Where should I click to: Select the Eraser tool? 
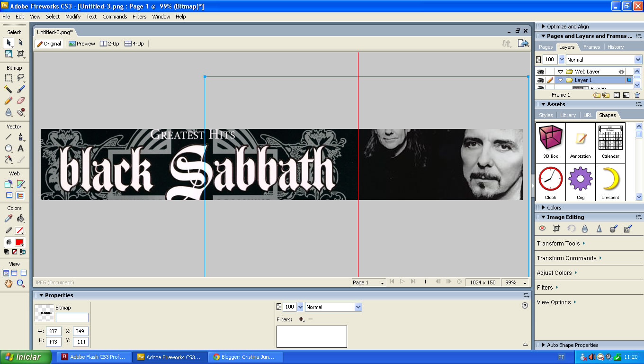click(20, 100)
